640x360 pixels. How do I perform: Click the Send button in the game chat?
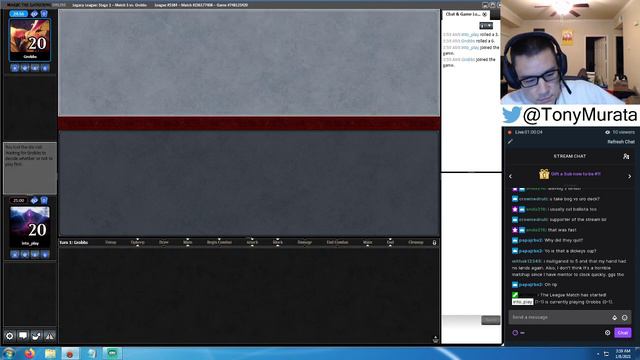pos(491,320)
